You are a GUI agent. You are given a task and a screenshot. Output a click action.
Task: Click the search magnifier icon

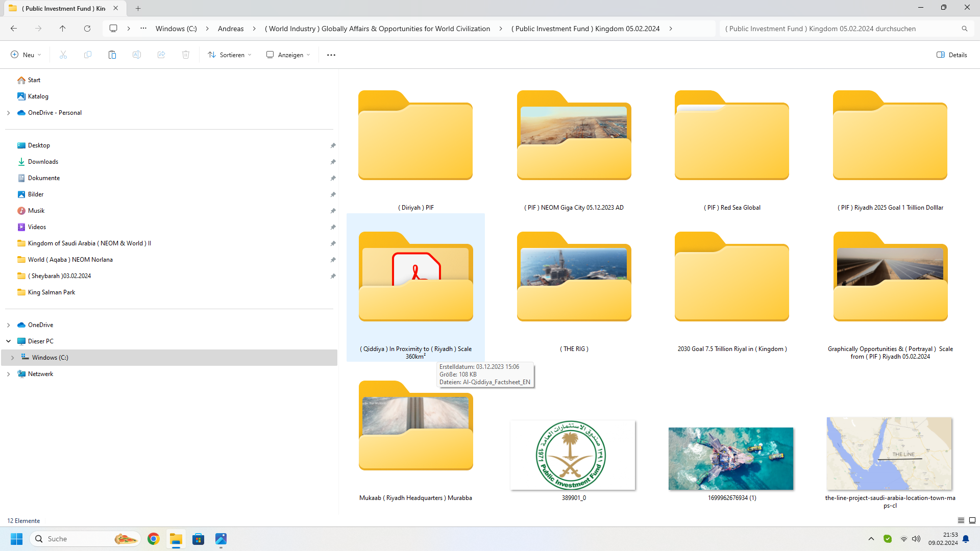(x=965, y=29)
